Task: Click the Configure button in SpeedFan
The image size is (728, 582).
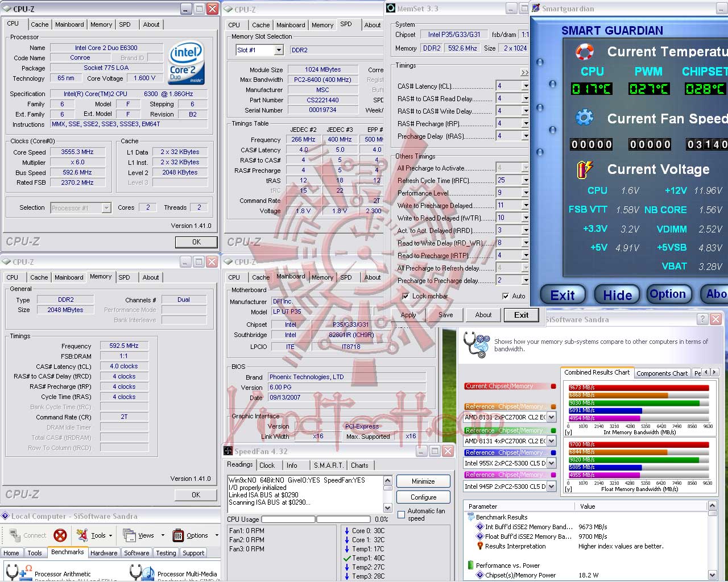Action: [423, 497]
